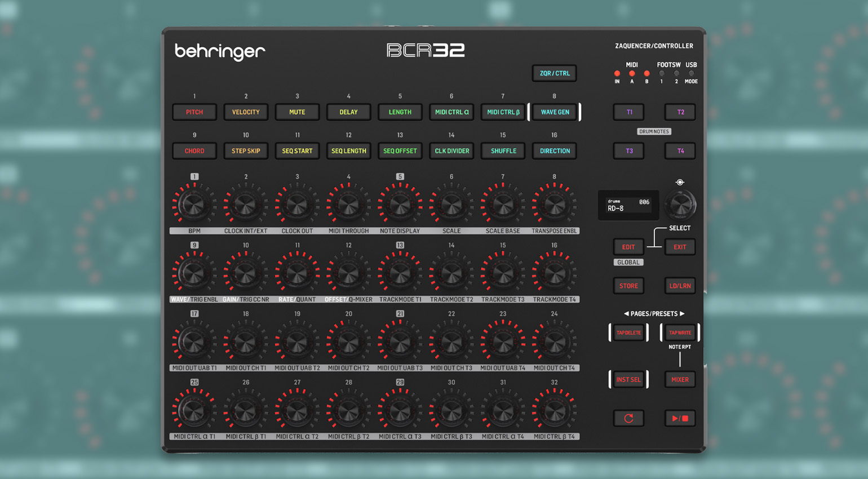Click the RATE/QUANT knob
The image size is (868, 479).
[x=297, y=274]
